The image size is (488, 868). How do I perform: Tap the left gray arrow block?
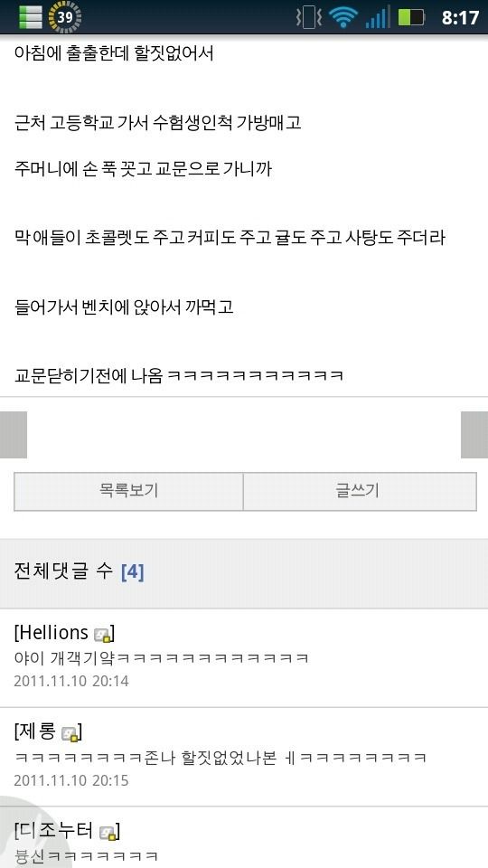coord(14,435)
